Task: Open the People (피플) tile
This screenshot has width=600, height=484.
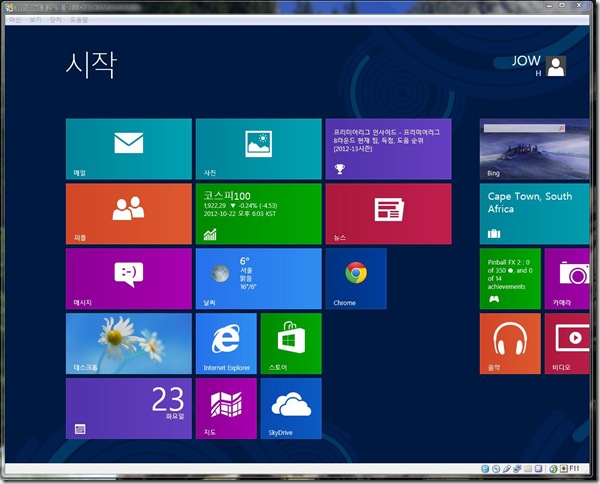Action: point(129,213)
